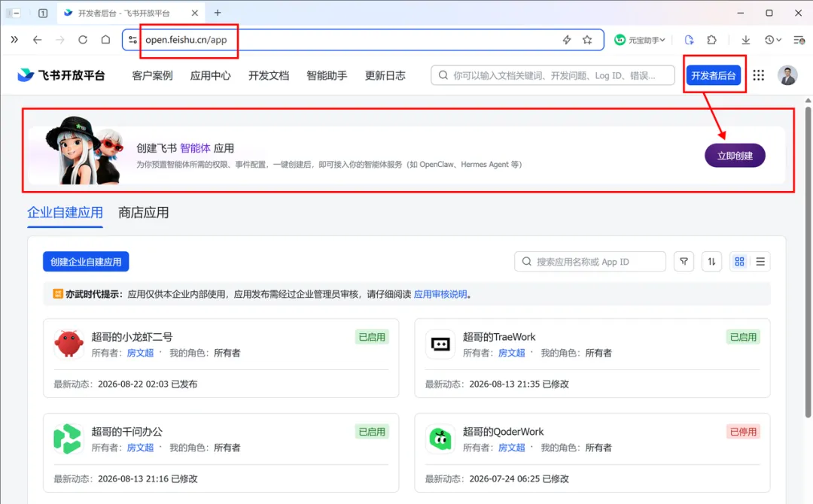Click 立即创建 button on banner

(735, 156)
